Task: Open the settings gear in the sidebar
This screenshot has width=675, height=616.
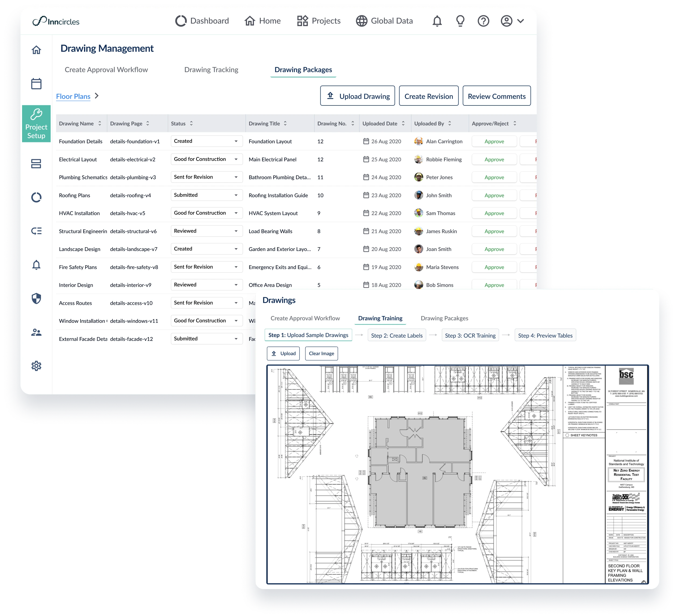Action: [36, 366]
